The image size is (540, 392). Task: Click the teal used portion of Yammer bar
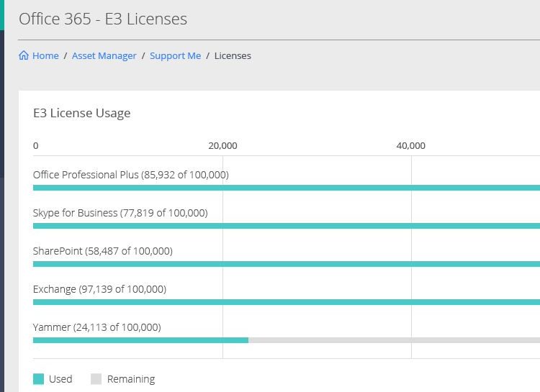pyautogui.click(x=140, y=340)
